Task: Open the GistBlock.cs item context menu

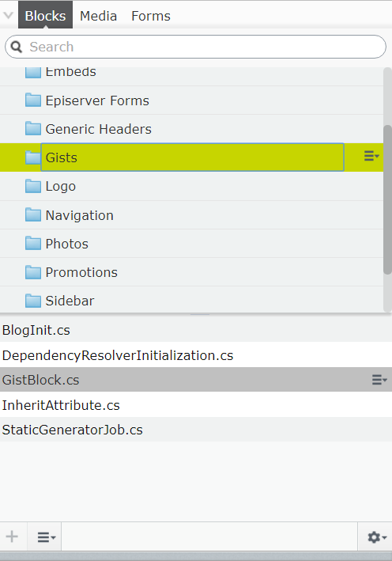Action: point(379,380)
